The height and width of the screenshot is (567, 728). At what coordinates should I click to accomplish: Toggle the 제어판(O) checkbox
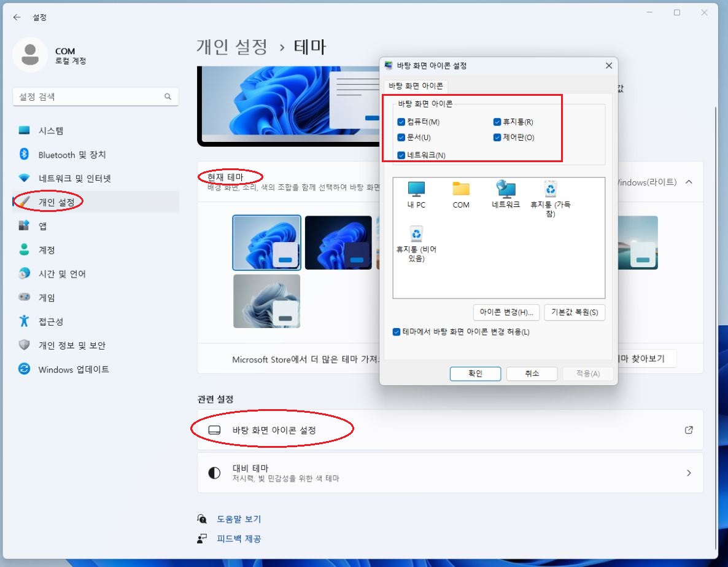497,138
